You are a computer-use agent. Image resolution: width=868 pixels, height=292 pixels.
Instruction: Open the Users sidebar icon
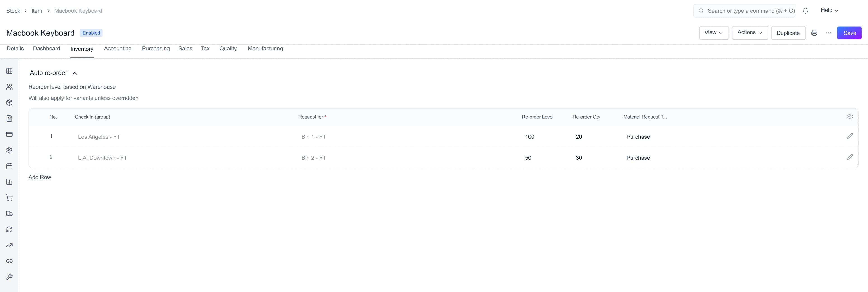click(9, 86)
